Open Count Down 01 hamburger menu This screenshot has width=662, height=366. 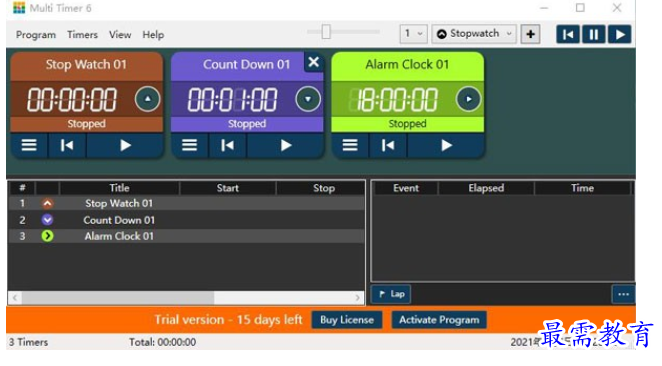(189, 145)
